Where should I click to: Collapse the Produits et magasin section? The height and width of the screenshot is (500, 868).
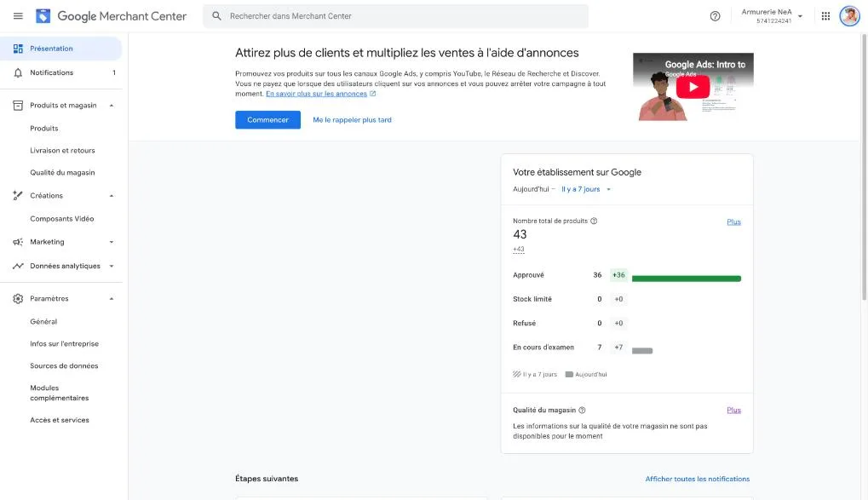[x=112, y=106]
